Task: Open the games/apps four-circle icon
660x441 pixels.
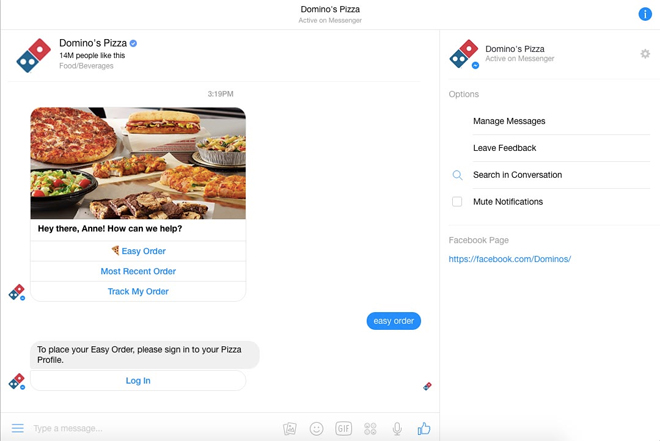Action: point(370,429)
